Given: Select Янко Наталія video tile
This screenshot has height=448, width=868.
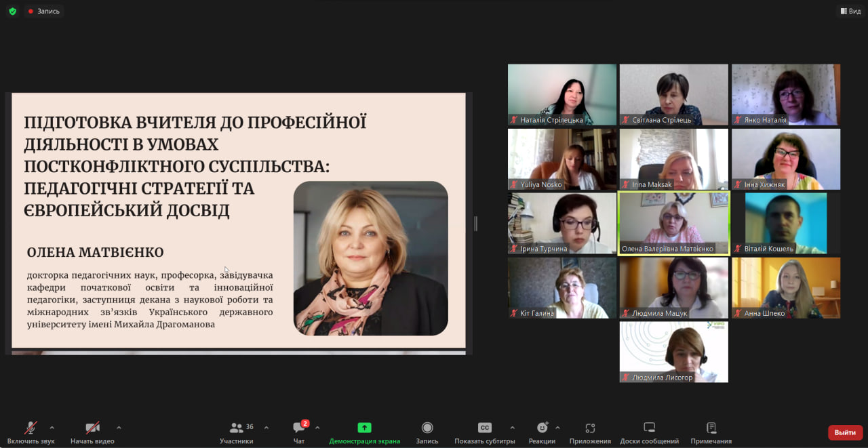Looking at the screenshot, I should click(x=786, y=95).
